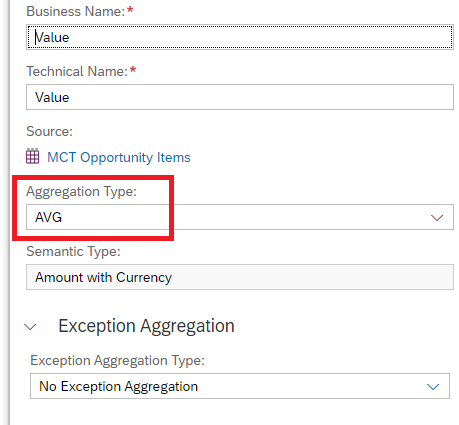Click the red asterisk beside Technical Name
Screen dimensions: 459x425
coord(133,70)
